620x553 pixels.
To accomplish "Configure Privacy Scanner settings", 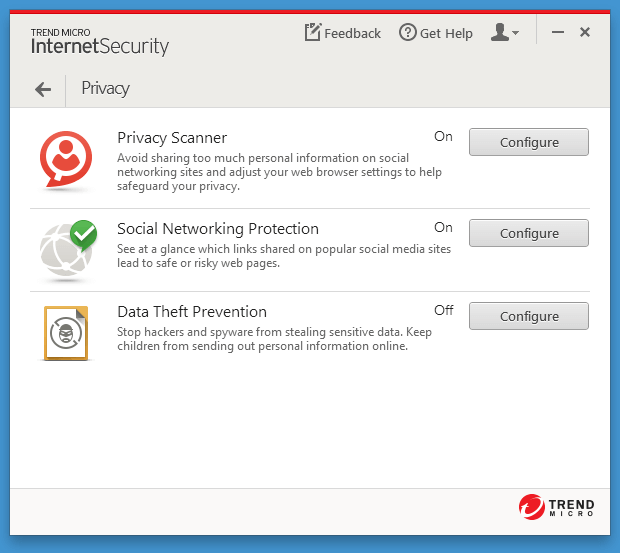I will tap(529, 142).
